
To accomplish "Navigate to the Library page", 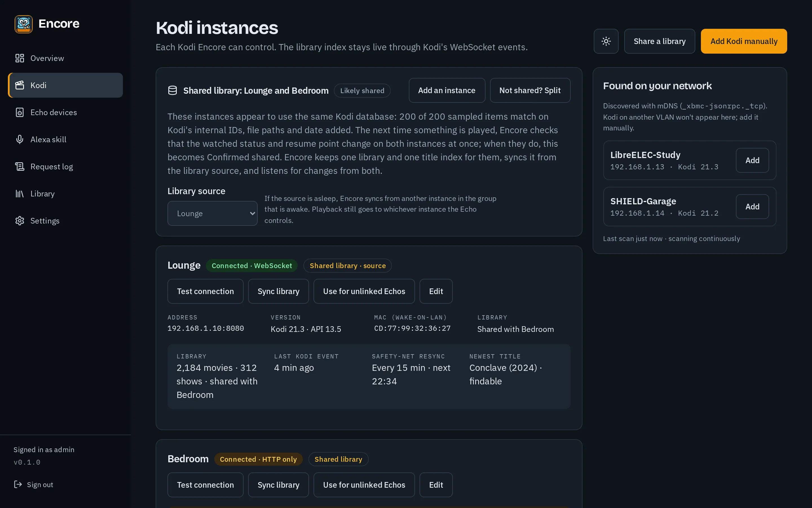I will coord(65,194).
